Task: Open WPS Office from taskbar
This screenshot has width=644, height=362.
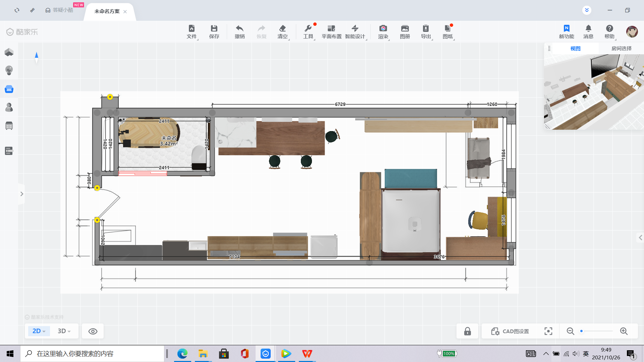Action: 307,354
